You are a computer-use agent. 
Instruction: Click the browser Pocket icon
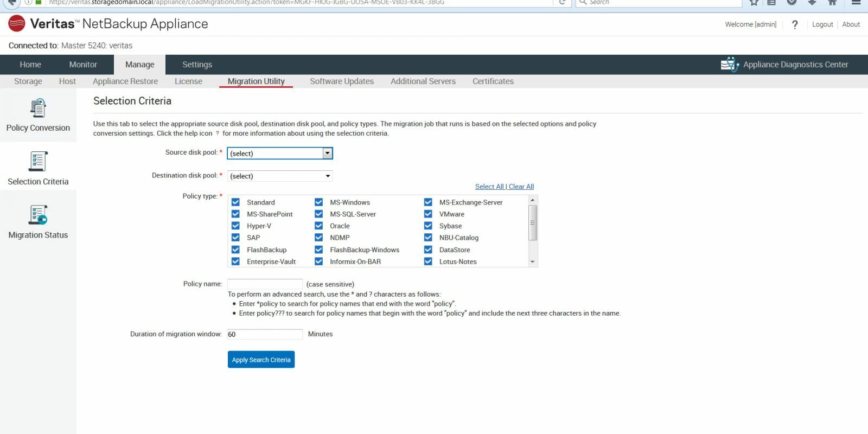(x=792, y=2)
